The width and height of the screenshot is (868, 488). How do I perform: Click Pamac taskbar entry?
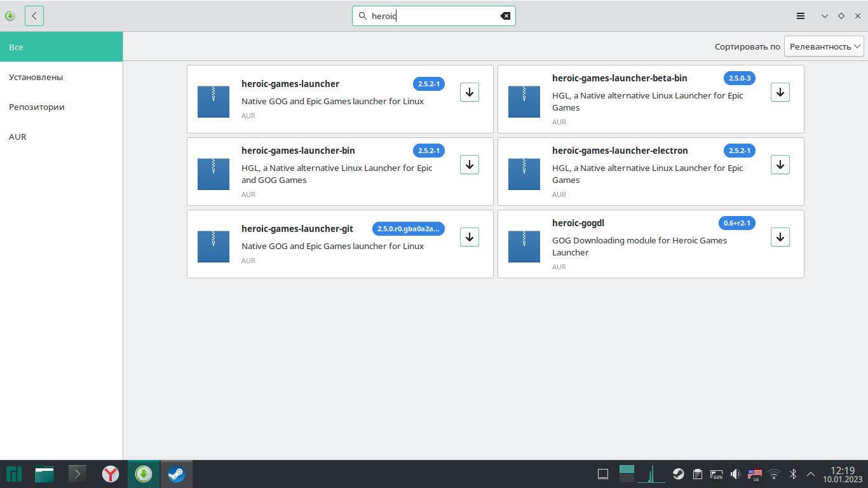(x=144, y=474)
